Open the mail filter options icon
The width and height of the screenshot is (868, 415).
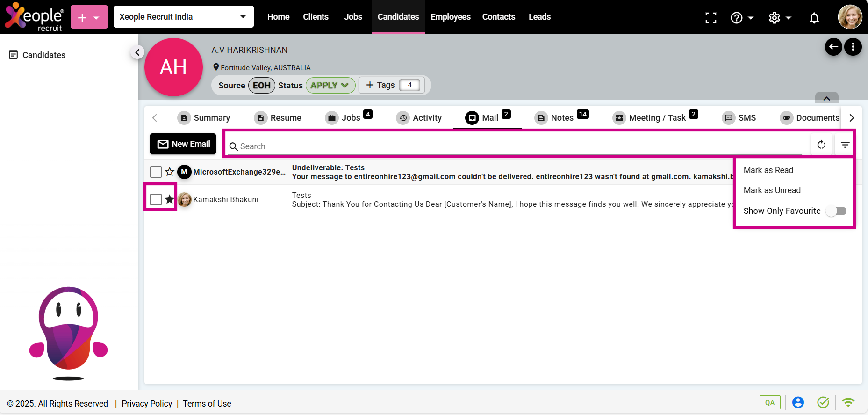(x=845, y=145)
